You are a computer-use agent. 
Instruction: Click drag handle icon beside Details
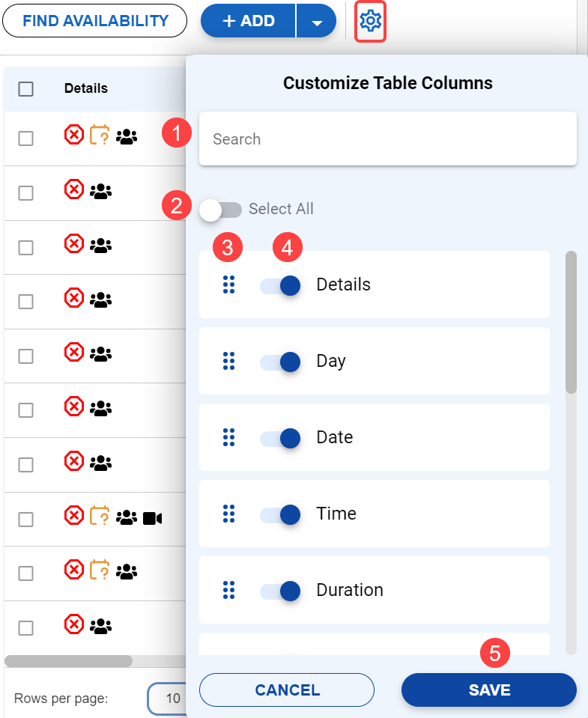pos(229,285)
